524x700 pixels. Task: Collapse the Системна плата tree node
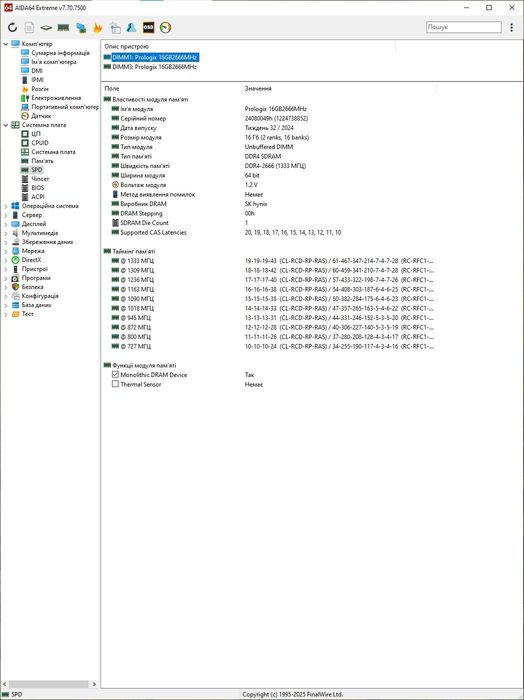(x=6, y=125)
